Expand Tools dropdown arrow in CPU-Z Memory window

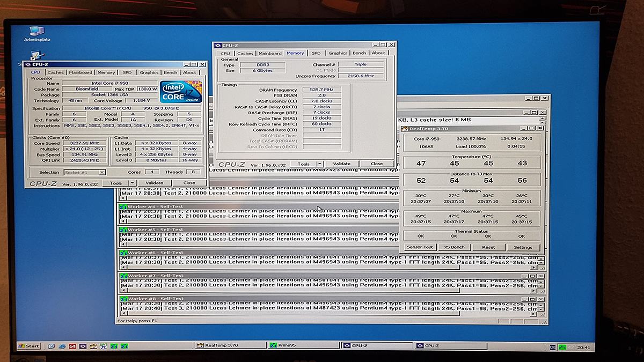tap(320, 164)
